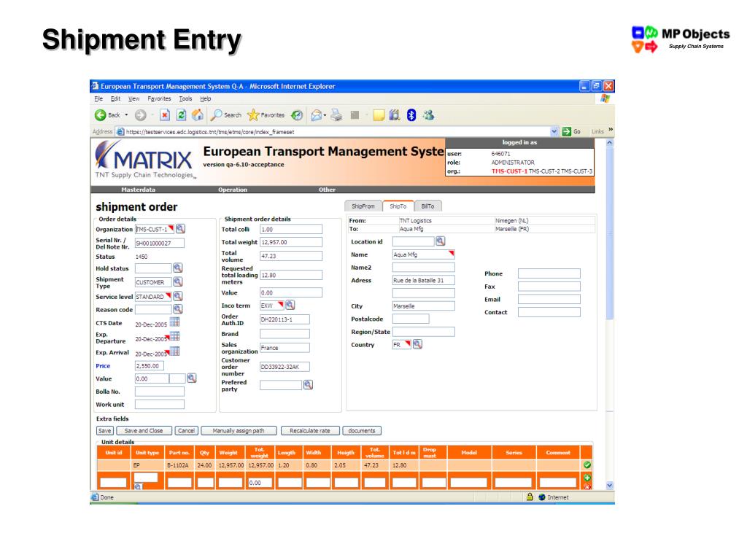Click the Customer order number field
Image resolution: width=747 pixels, height=560 pixels.
coord(285,367)
